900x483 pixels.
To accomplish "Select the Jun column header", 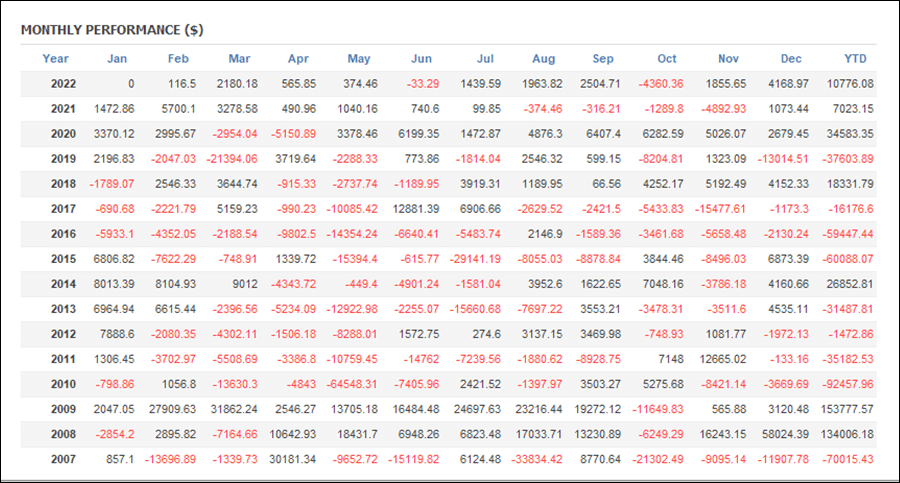I will (x=421, y=59).
